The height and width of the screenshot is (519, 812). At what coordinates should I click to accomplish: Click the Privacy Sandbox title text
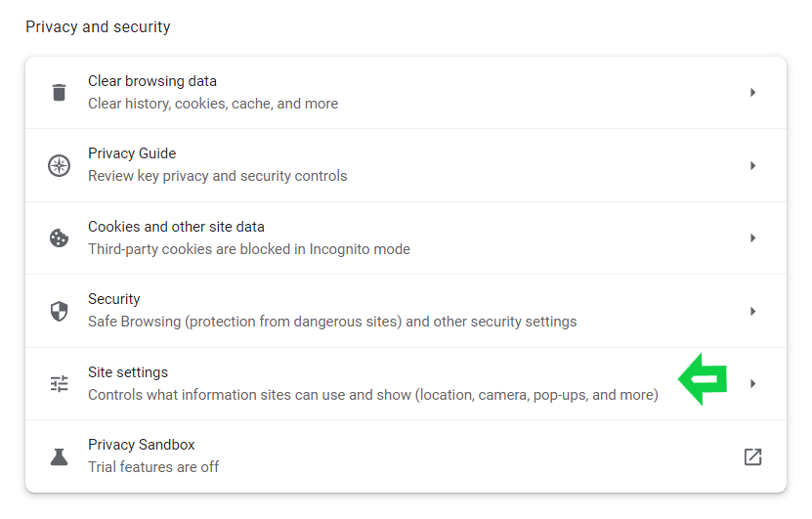coord(142,445)
